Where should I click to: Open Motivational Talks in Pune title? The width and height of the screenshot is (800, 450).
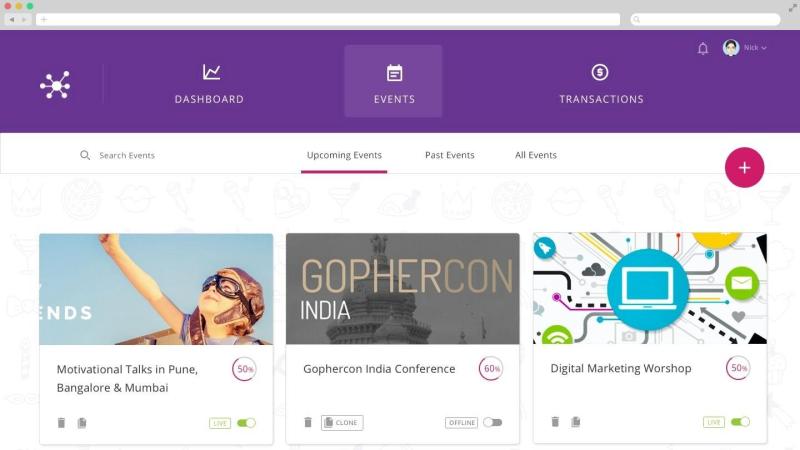click(127, 379)
